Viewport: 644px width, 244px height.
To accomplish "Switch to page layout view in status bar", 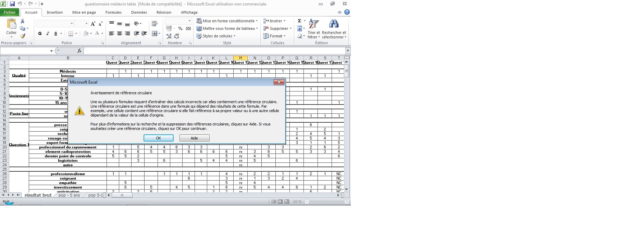I will pyautogui.click(x=280, y=202).
